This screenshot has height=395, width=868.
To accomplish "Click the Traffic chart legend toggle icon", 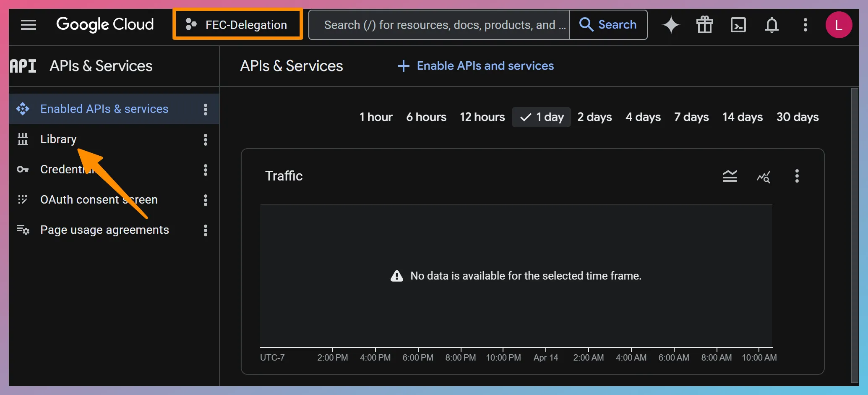I will 730,176.
